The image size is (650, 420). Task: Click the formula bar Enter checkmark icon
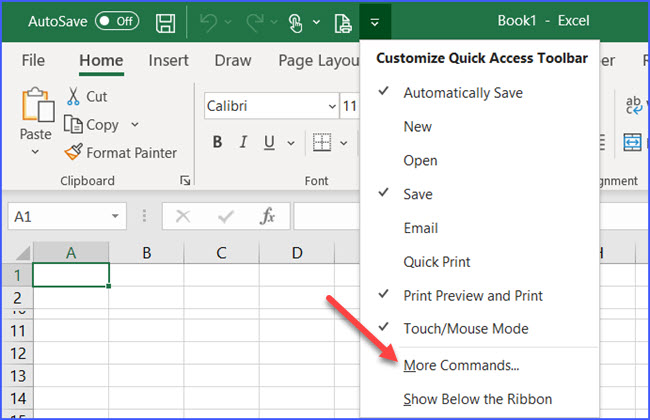coord(226,216)
